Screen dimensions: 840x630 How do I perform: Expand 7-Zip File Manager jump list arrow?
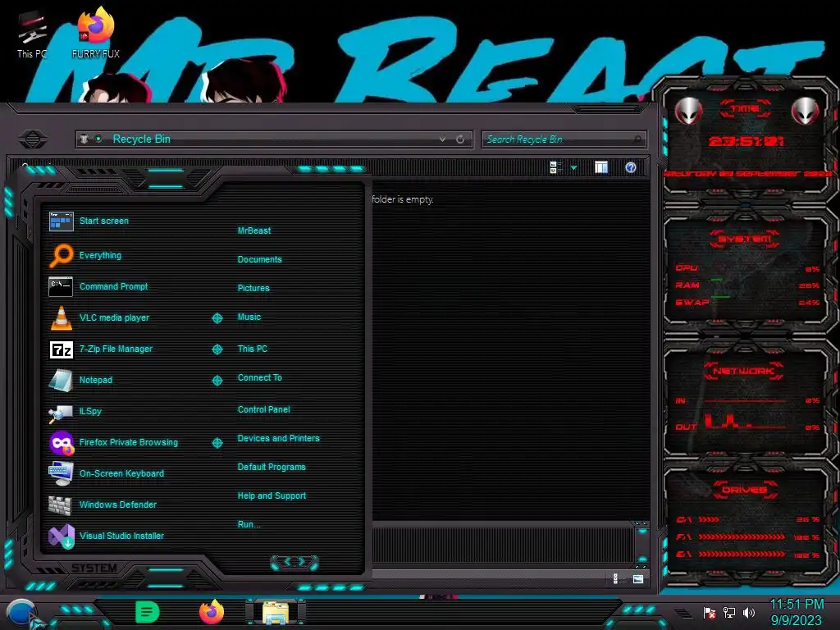click(x=217, y=349)
